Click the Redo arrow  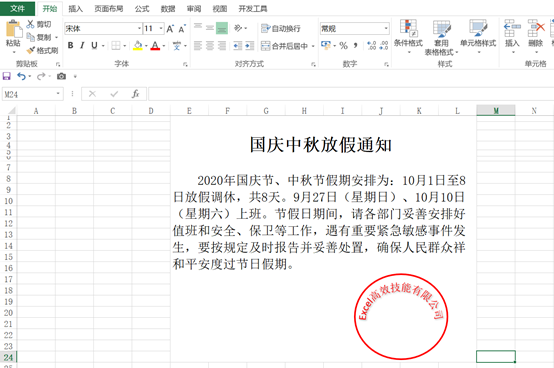[x=41, y=76]
